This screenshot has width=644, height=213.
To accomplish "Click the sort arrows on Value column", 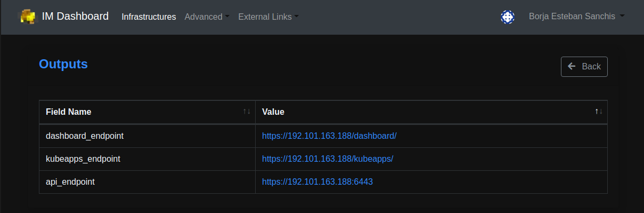I will (599, 112).
